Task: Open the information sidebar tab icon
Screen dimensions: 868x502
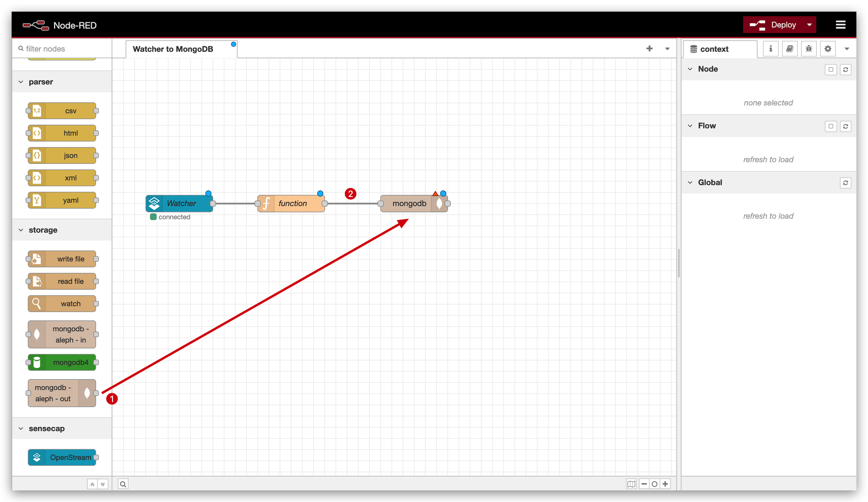Action: [x=770, y=49]
